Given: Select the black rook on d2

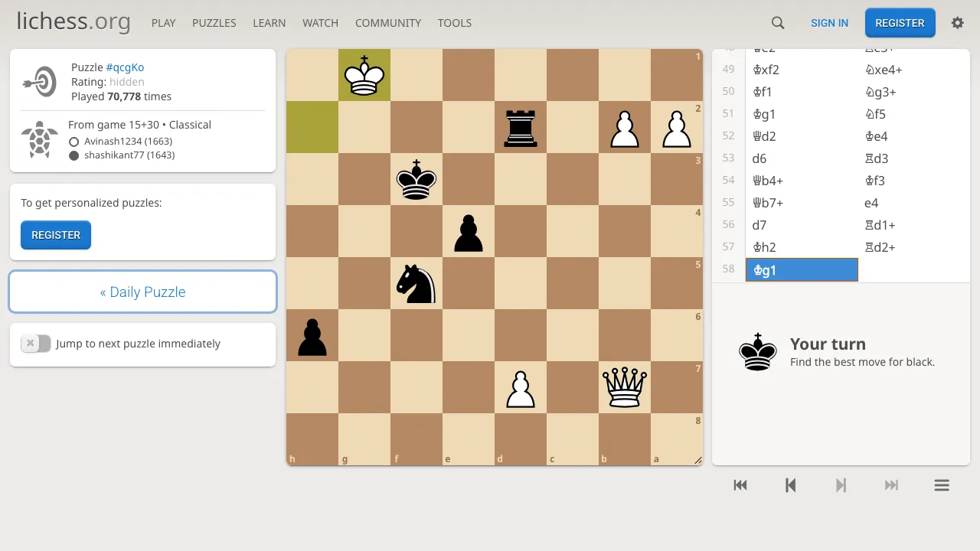Looking at the screenshot, I should [521, 127].
